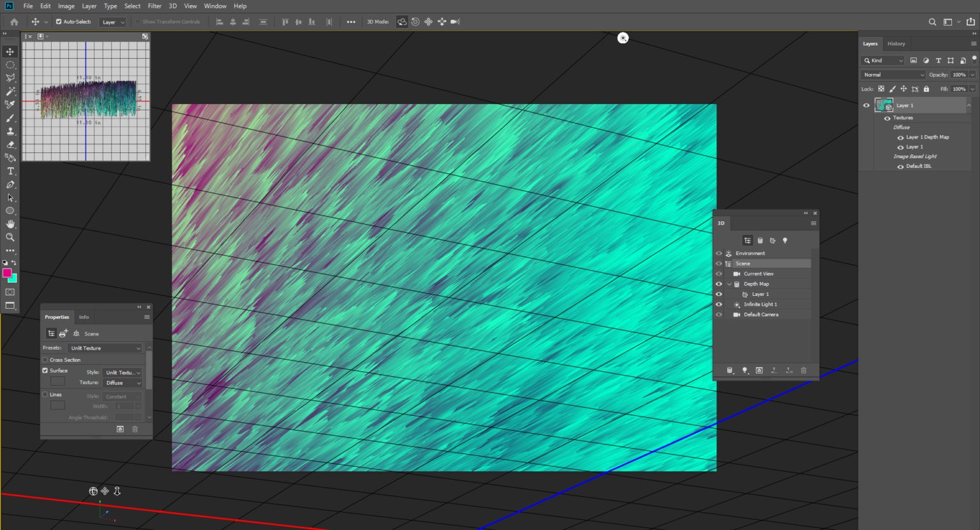Viewport: 980px width, 530px height.
Task: Switch to the History tab
Action: [896, 43]
